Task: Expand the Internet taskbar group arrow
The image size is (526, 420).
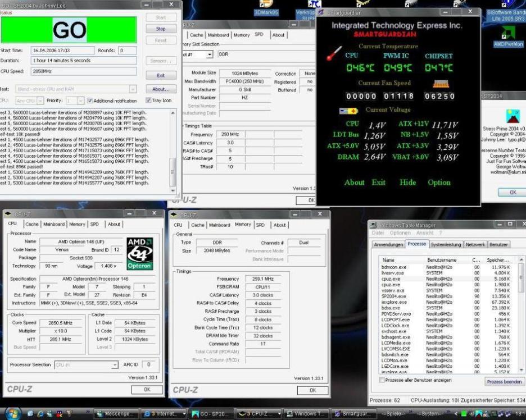Action: (x=184, y=414)
